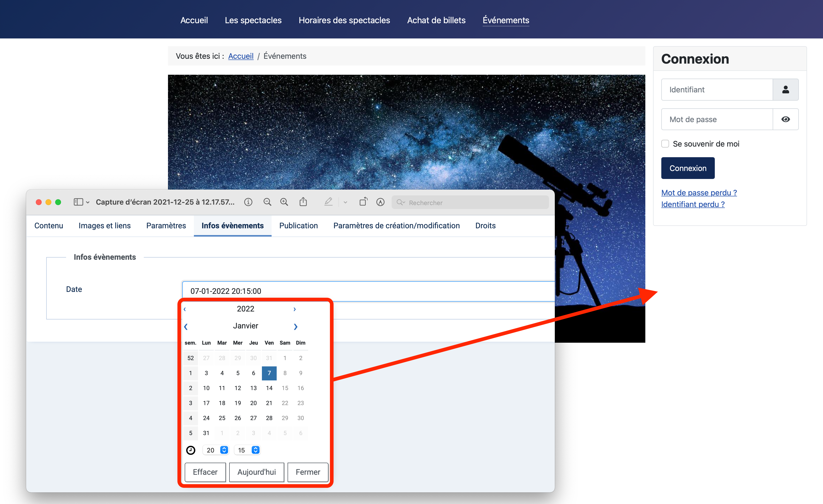Image resolution: width=823 pixels, height=504 pixels.
Task: Switch to the Publication tab
Action: [x=298, y=226]
